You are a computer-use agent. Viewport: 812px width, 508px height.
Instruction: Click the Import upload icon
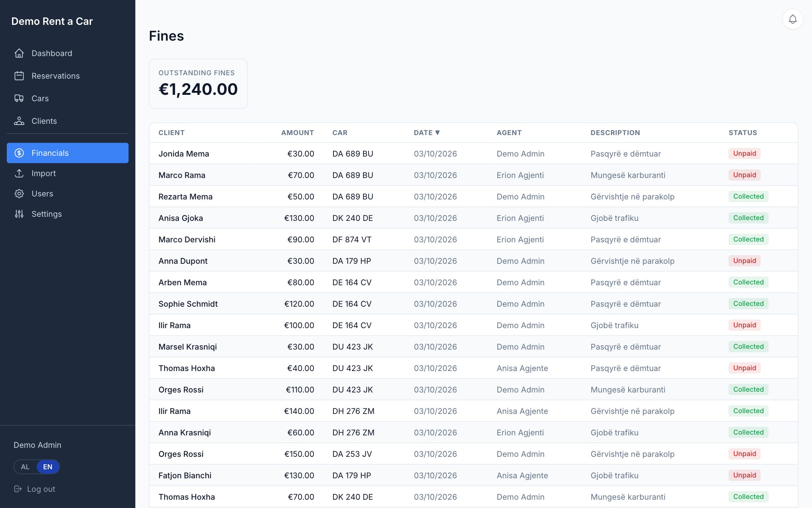pyautogui.click(x=19, y=173)
